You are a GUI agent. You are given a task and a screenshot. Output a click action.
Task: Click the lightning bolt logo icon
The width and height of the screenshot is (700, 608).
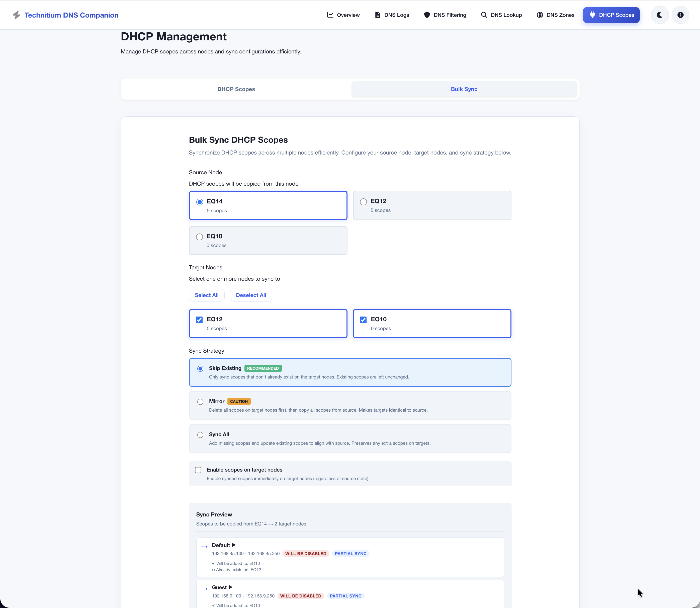pos(16,15)
